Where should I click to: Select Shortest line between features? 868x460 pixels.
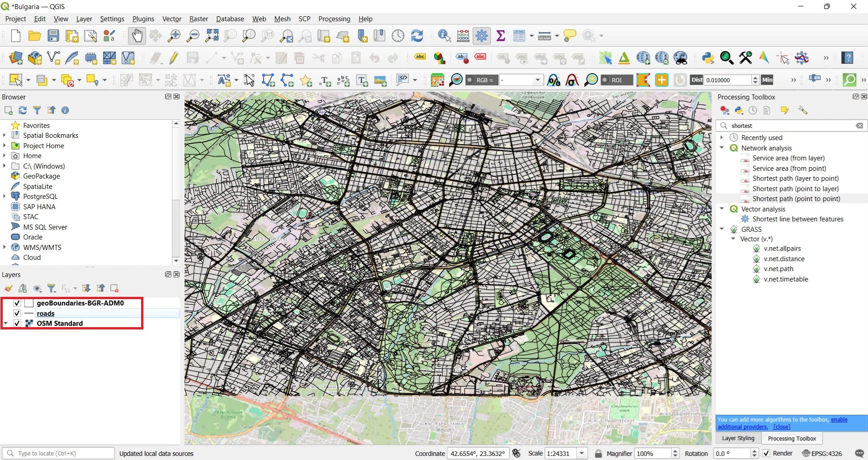point(798,219)
